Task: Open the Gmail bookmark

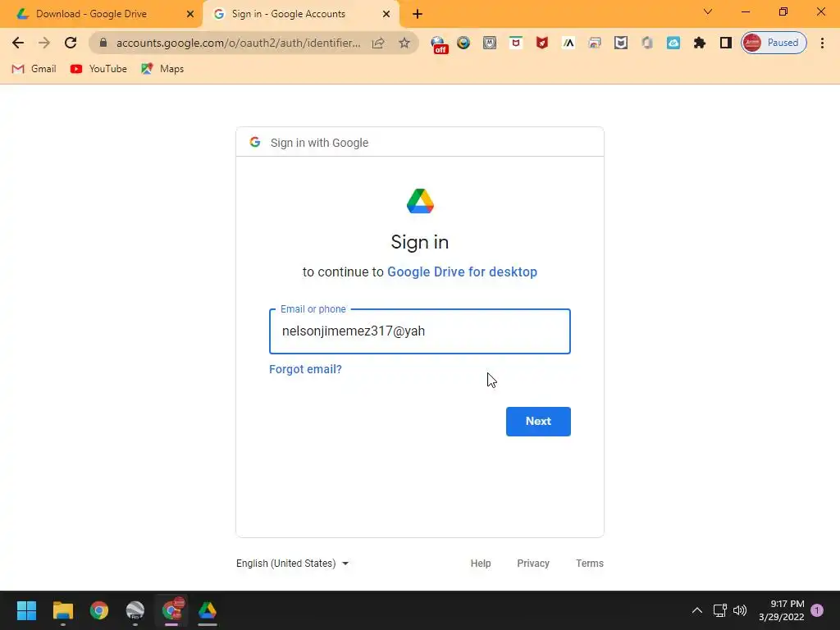Action: 34,69
